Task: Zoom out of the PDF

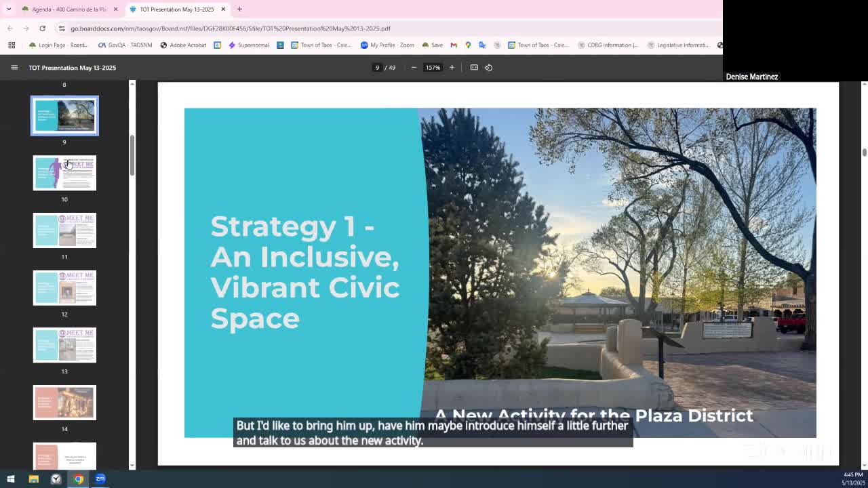Action: [x=414, y=67]
